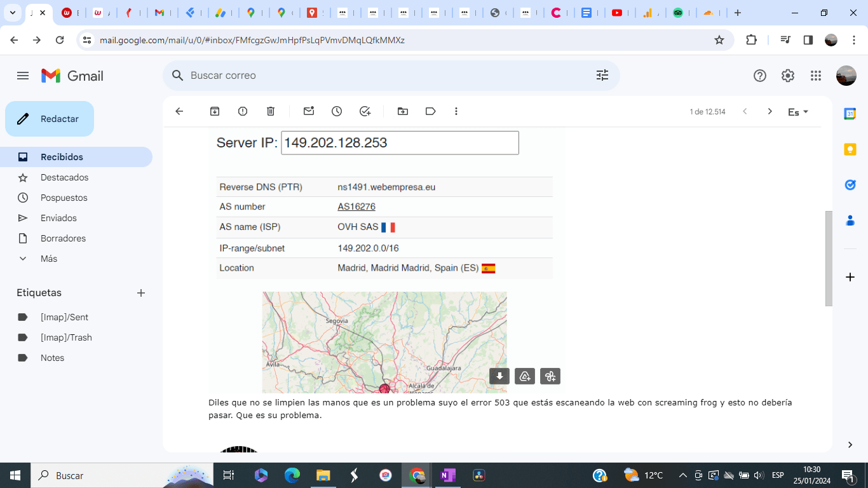Viewport: 868px width, 488px height.
Task: Open Google apps grid
Action: pyautogui.click(x=816, y=76)
